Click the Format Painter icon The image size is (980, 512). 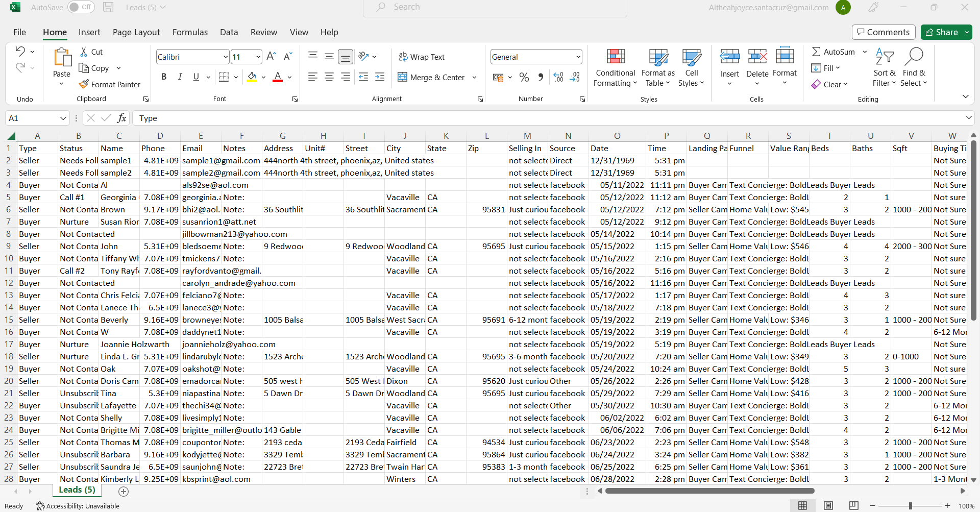[x=84, y=84]
